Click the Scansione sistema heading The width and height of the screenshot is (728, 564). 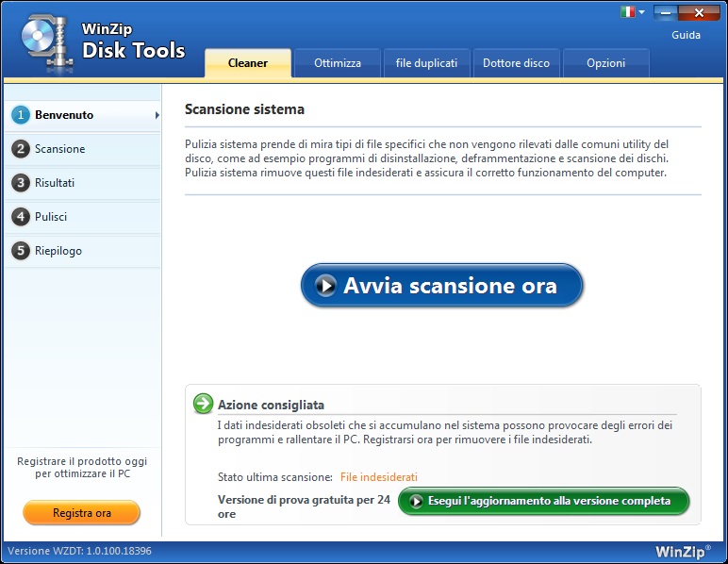click(244, 109)
